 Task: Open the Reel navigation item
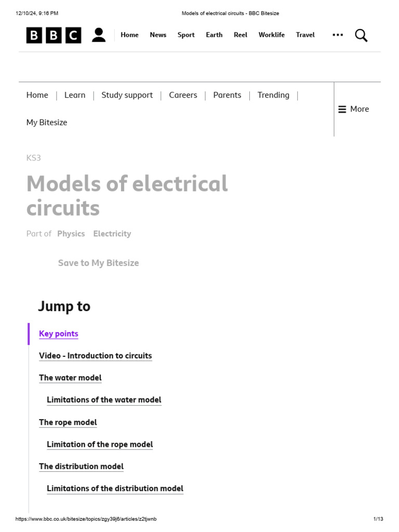241,35
